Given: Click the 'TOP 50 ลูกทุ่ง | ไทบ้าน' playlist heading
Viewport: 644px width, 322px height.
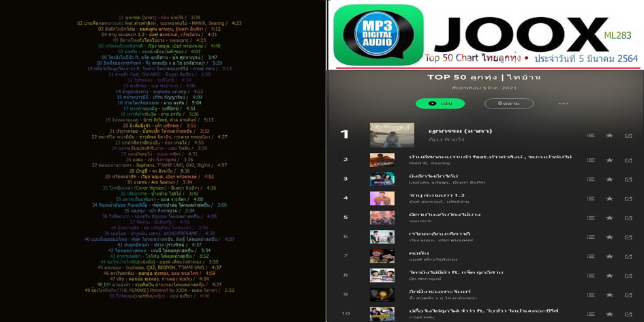Looking at the screenshot, I should click(485, 77).
